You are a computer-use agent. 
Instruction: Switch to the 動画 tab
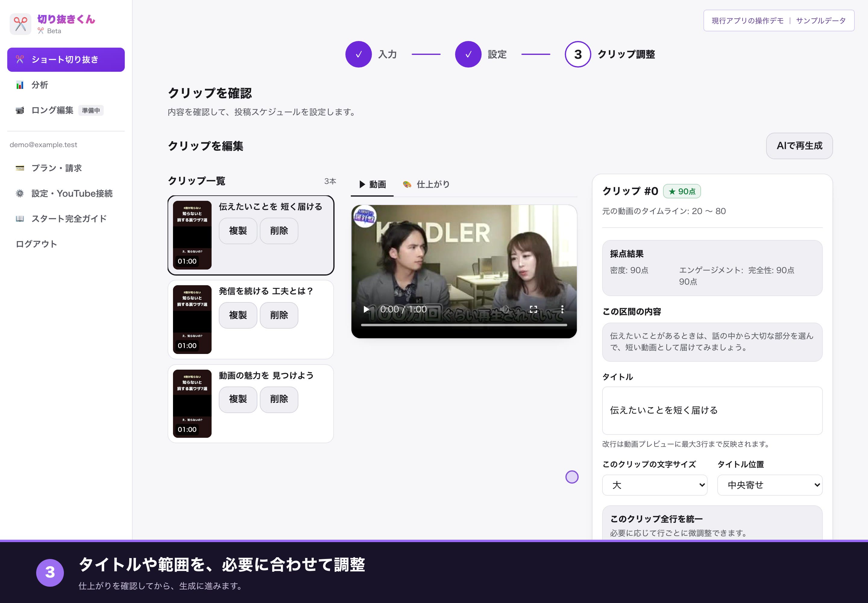372,185
